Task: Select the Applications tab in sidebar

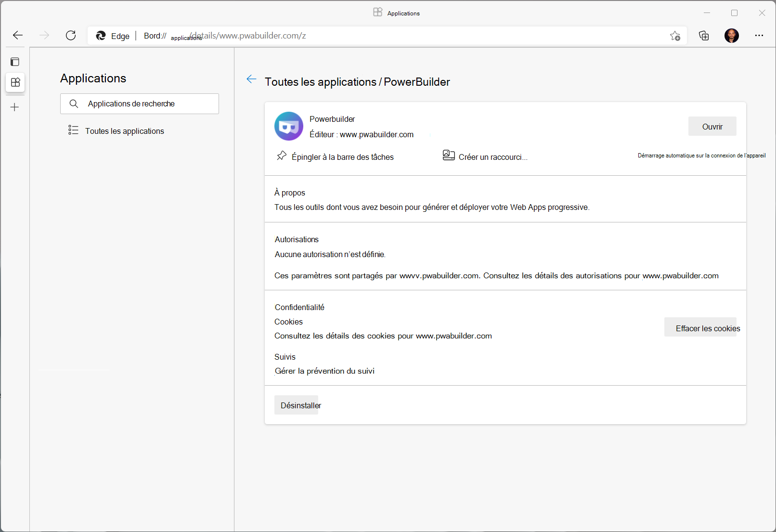Action: (x=15, y=82)
